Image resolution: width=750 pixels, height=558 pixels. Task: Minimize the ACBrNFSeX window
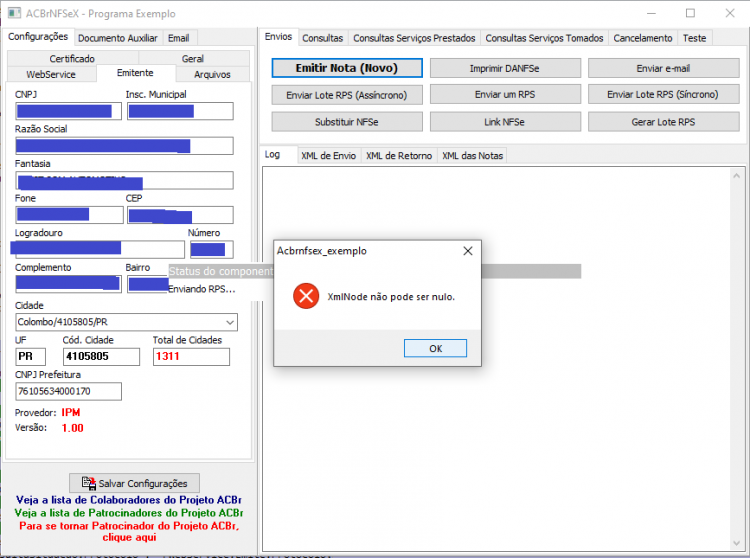651,13
